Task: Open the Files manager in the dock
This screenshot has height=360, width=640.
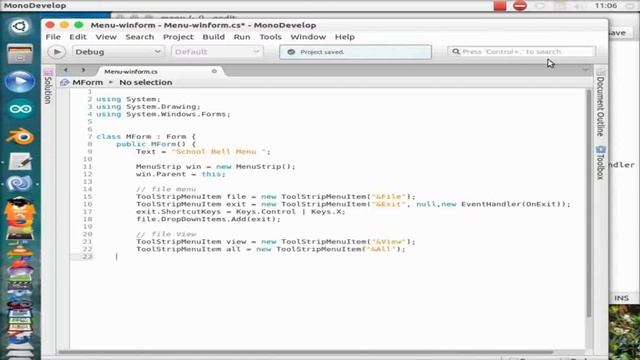Action: click(20, 55)
